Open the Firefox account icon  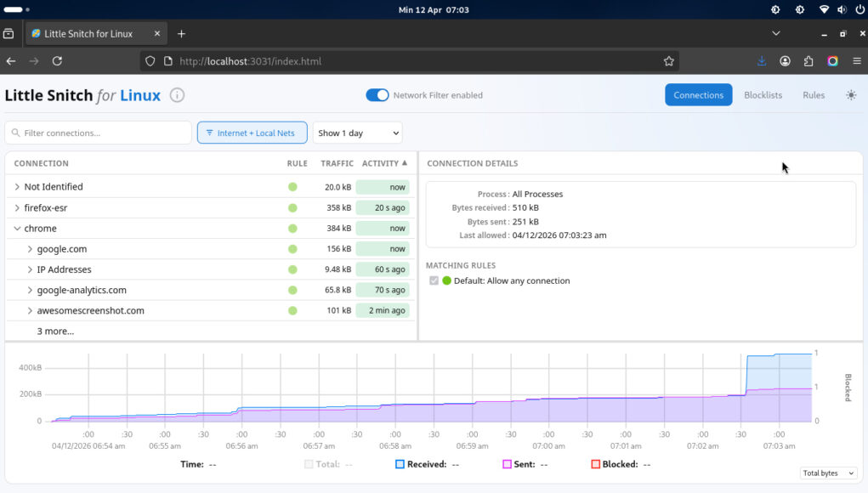(785, 61)
